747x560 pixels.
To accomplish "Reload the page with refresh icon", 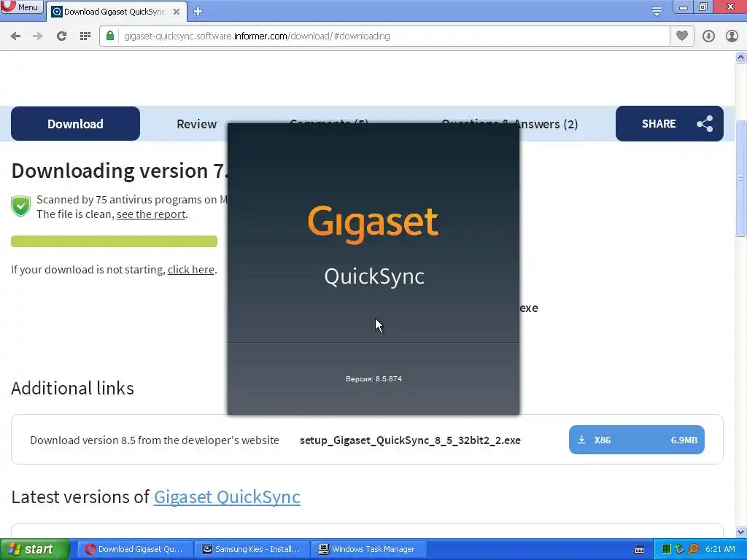I will click(61, 36).
